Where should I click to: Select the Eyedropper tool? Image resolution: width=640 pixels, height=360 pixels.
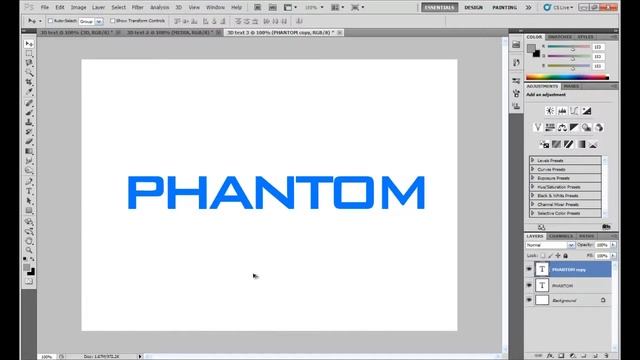(x=29, y=92)
